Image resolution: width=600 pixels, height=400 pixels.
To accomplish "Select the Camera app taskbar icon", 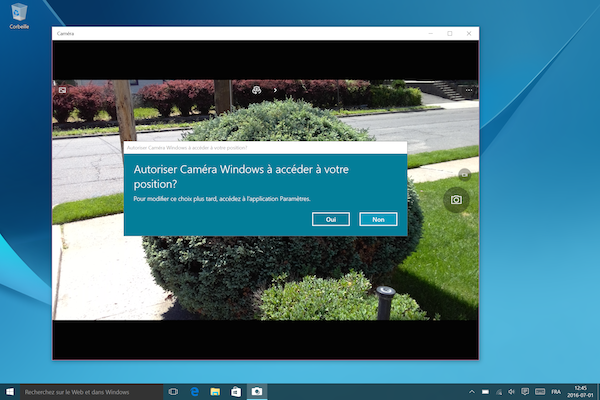I will (257, 392).
